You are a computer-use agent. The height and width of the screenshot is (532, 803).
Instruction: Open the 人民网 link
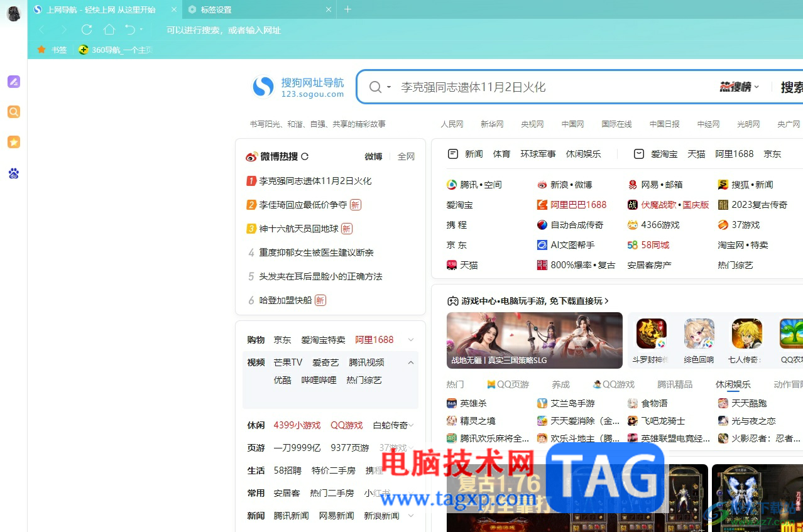pyautogui.click(x=452, y=124)
